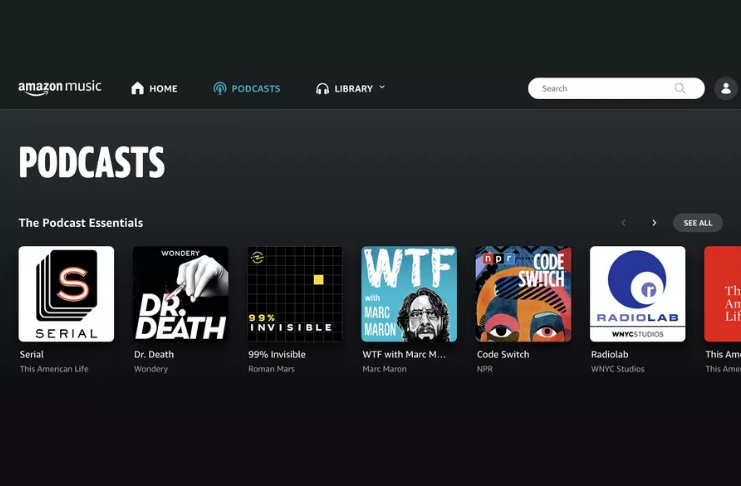Open the user profile icon
This screenshot has height=486, width=741.
726,88
